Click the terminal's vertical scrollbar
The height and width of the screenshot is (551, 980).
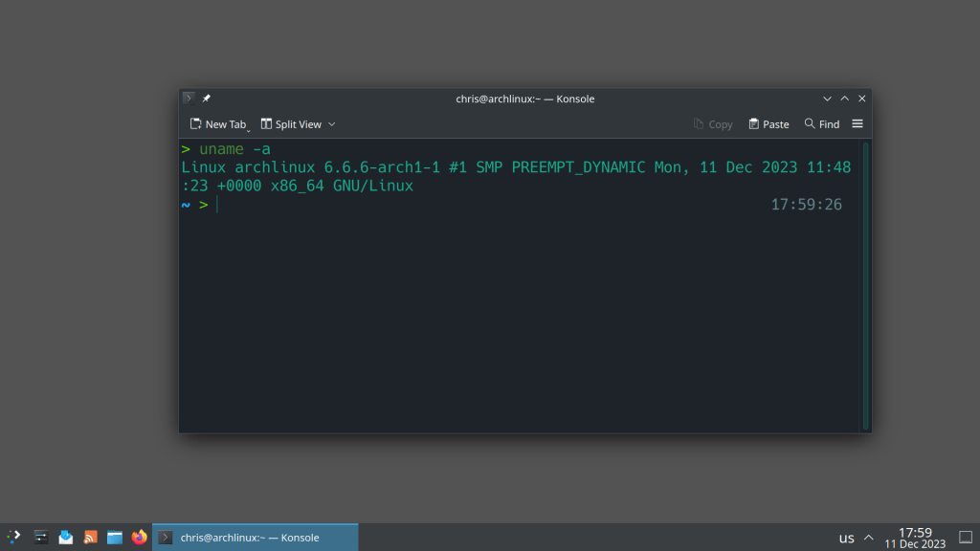click(x=865, y=285)
